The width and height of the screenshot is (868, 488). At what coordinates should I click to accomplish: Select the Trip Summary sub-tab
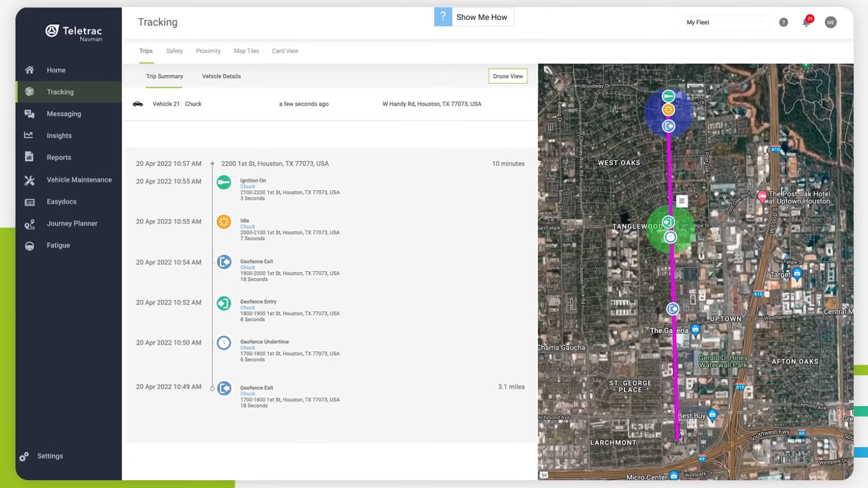[164, 76]
